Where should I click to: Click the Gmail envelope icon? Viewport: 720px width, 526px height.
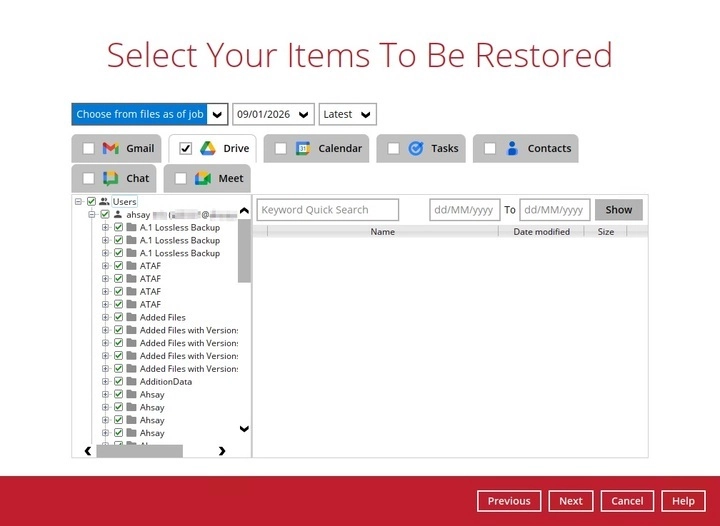pos(111,149)
